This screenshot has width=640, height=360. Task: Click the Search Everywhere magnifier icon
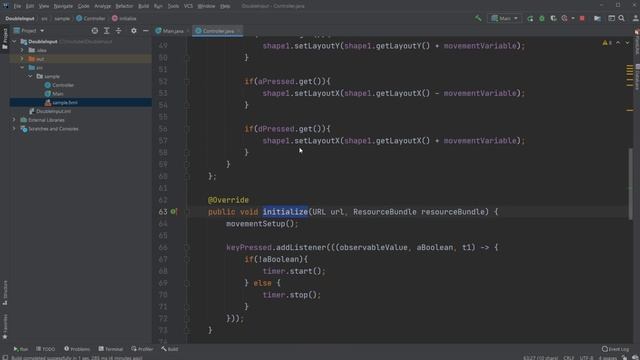(621, 18)
